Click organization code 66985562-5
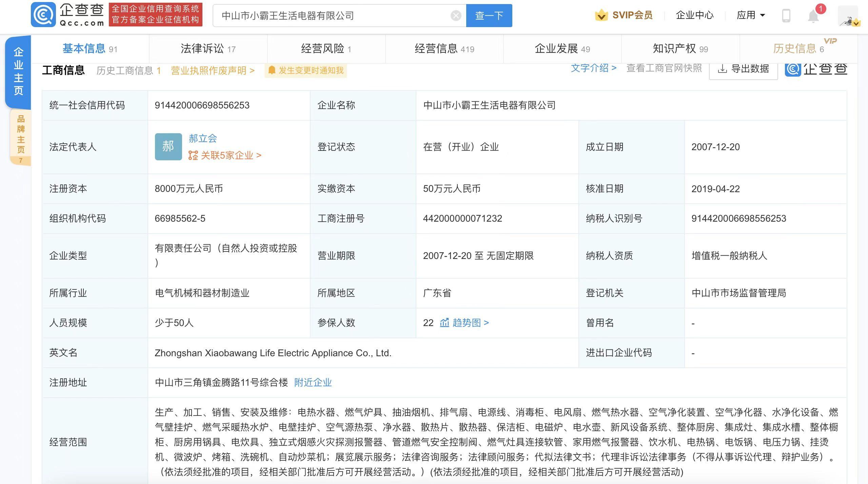 [x=180, y=218]
